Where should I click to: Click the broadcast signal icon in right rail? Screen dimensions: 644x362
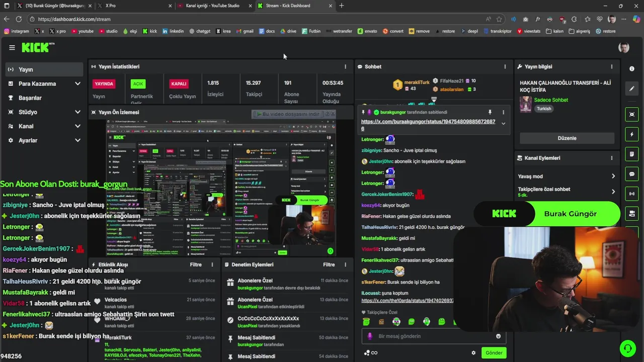[x=632, y=194]
